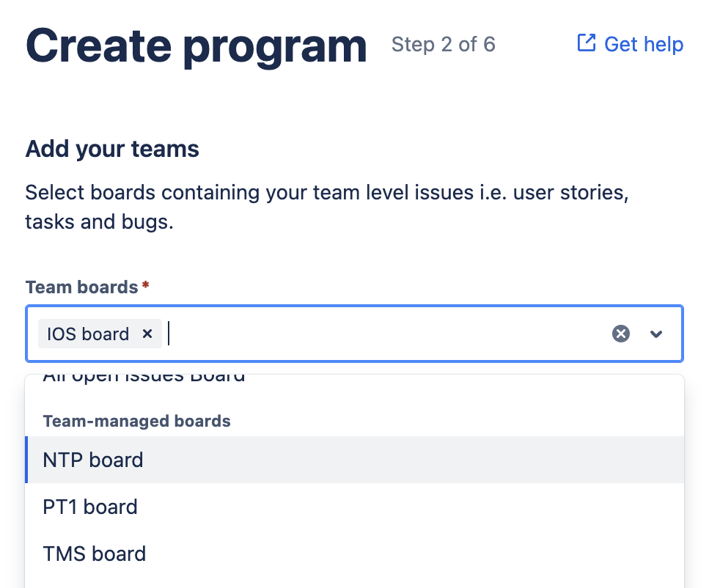This screenshot has height=588, width=720.
Task: Choose the PT1 board option
Action: [x=90, y=507]
